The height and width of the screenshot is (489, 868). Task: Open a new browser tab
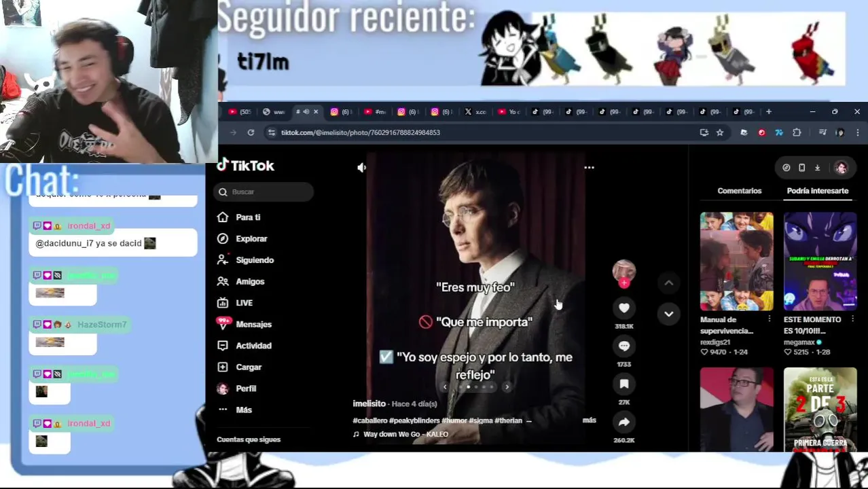pyautogui.click(x=769, y=112)
